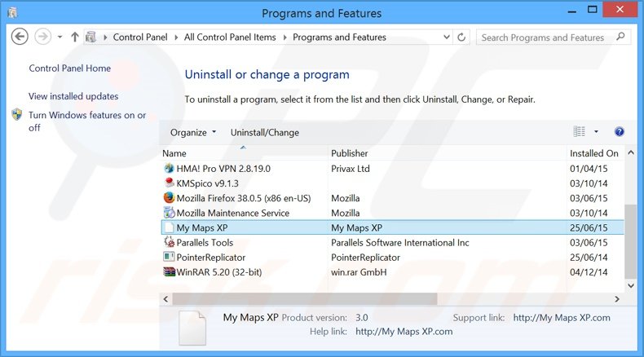Maximize the Programs and Features window
The image size is (644, 357).
pos(593,10)
